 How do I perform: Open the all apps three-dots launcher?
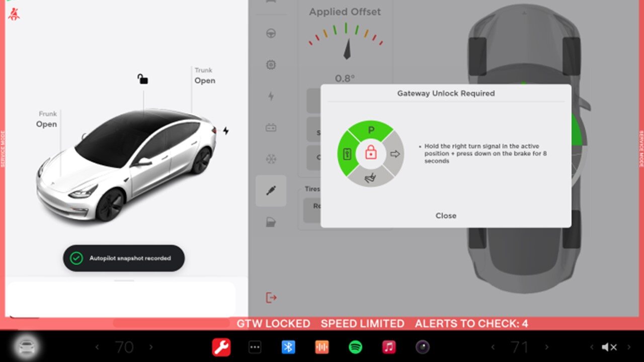255,347
